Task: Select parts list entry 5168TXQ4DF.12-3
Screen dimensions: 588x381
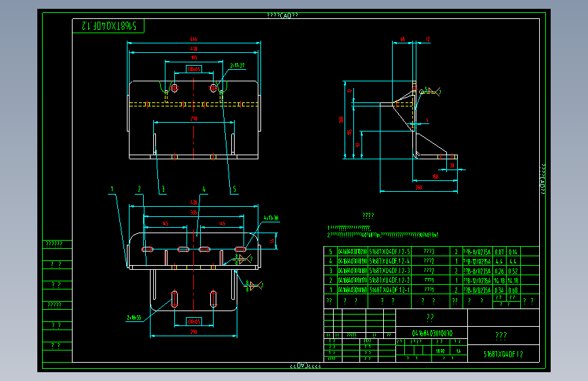Action: pos(389,270)
